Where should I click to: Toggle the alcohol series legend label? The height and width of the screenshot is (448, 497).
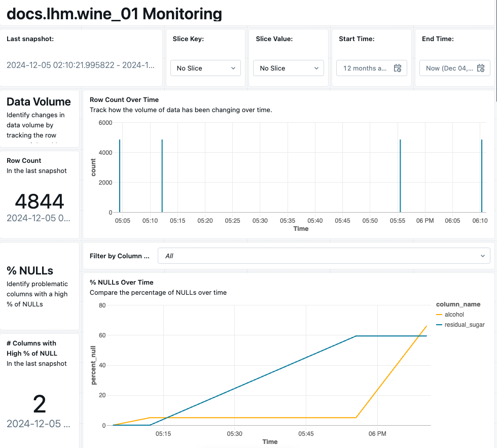coord(454,315)
